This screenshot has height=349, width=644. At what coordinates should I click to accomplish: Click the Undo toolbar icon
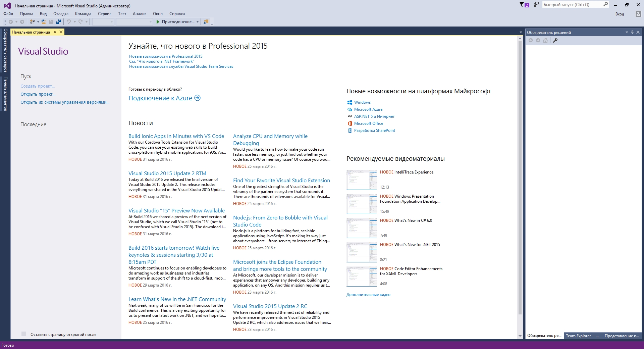(69, 22)
